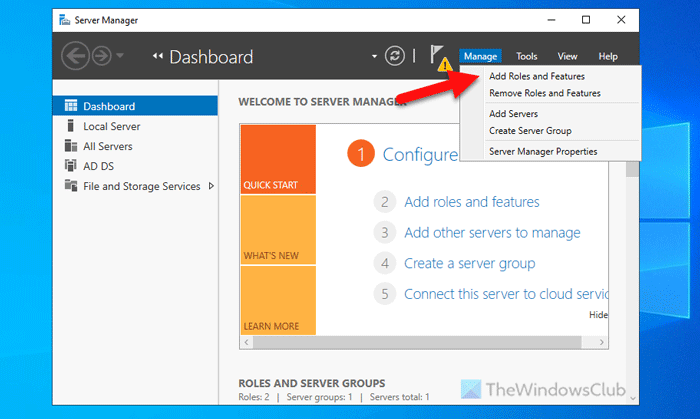Open the dropdown arrow beside refresh
Screen dimensions: 700x419
tap(374, 57)
